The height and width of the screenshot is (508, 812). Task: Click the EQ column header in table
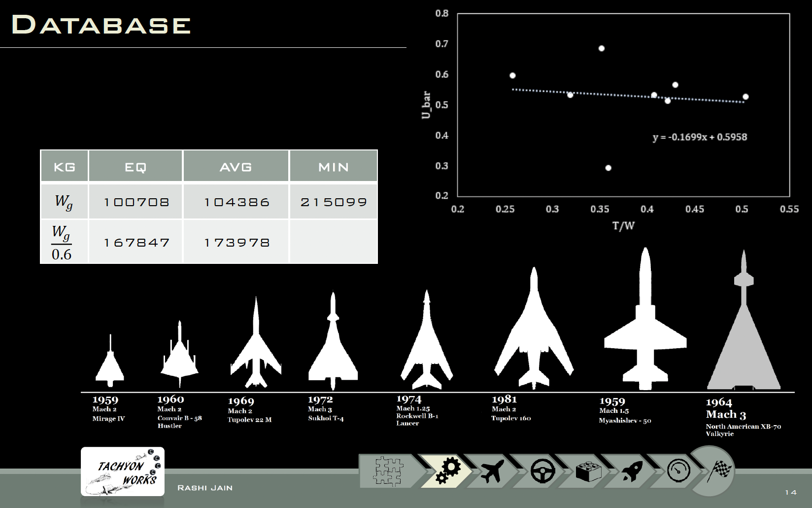coord(135,167)
